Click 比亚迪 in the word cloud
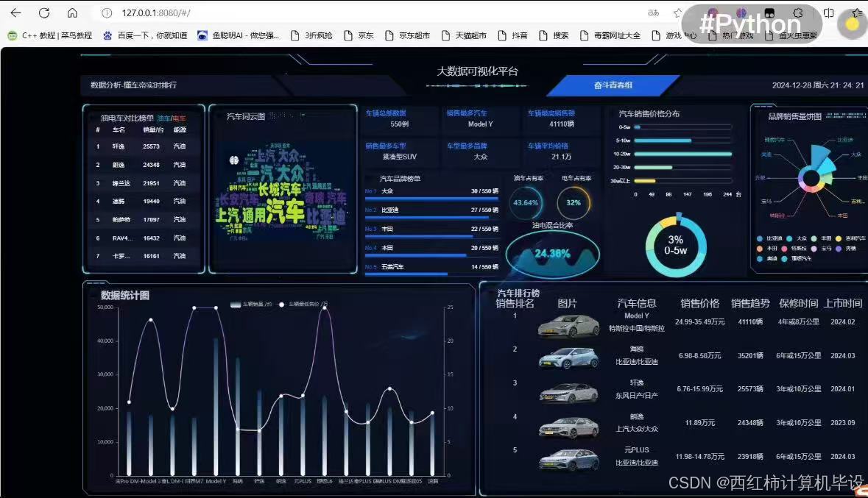Screen dimensions: 868x498 pyautogui.click(x=327, y=216)
